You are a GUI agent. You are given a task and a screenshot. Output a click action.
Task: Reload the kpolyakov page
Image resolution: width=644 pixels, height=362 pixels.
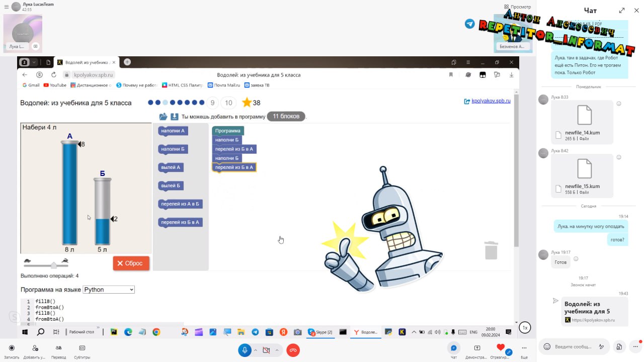click(54, 75)
